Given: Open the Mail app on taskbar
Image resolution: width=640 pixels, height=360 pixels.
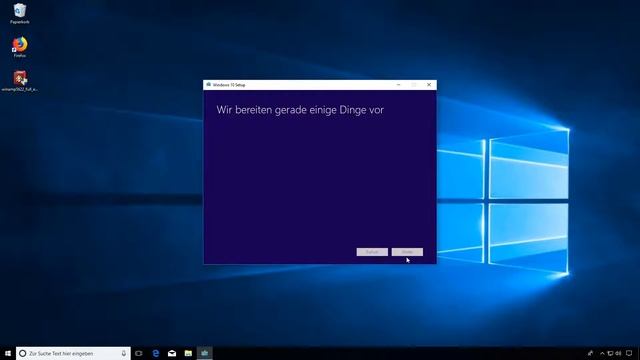Looking at the screenshot, I should (x=172, y=353).
